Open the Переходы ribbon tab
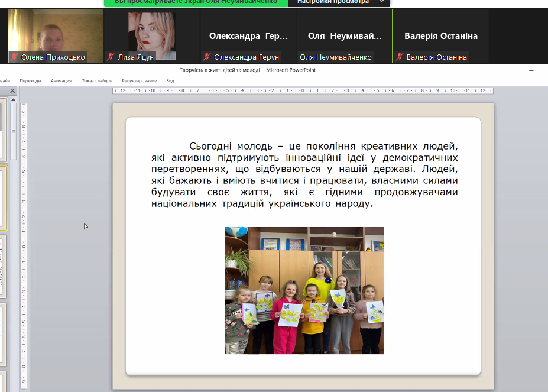This screenshot has width=548, height=392. [30, 80]
